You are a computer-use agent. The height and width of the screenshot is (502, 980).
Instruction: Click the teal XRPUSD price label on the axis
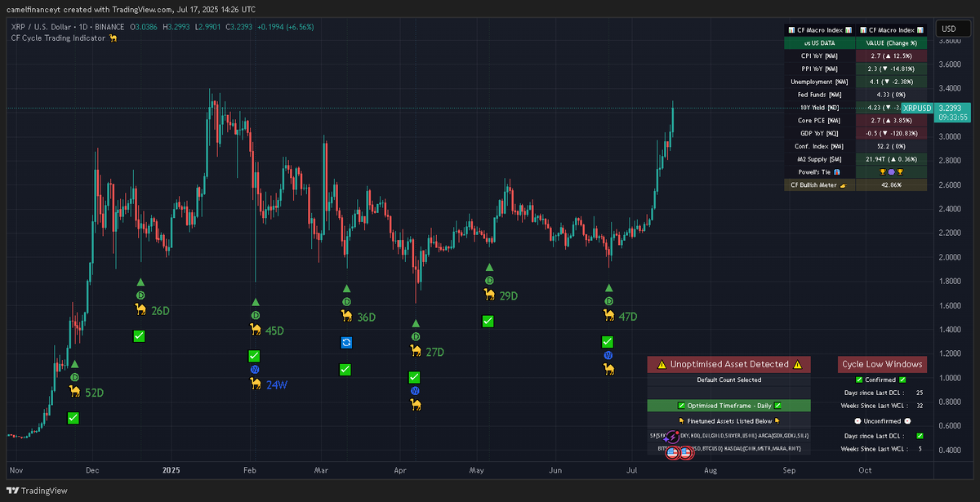(x=917, y=107)
